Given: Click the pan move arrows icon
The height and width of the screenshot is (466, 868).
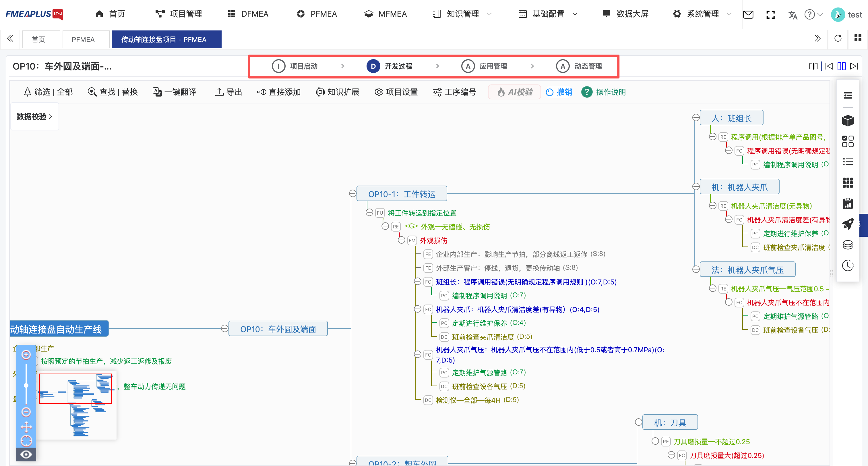Looking at the screenshot, I should [x=26, y=427].
